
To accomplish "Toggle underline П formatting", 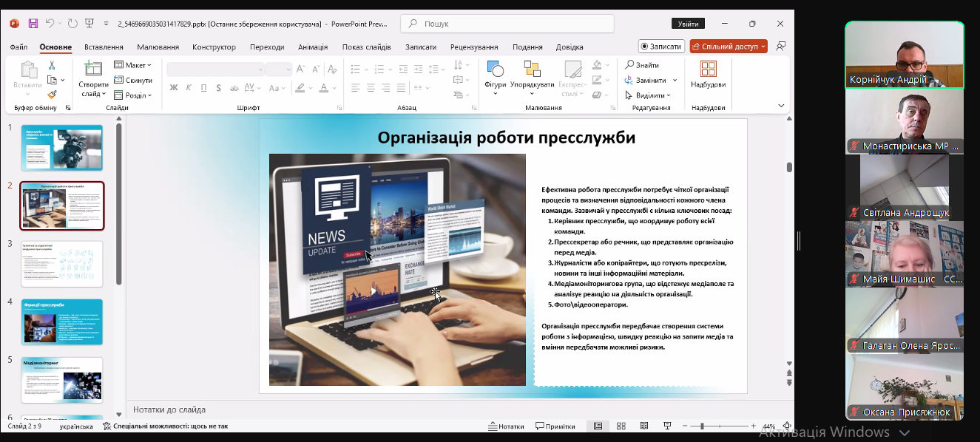I will coord(204,88).
